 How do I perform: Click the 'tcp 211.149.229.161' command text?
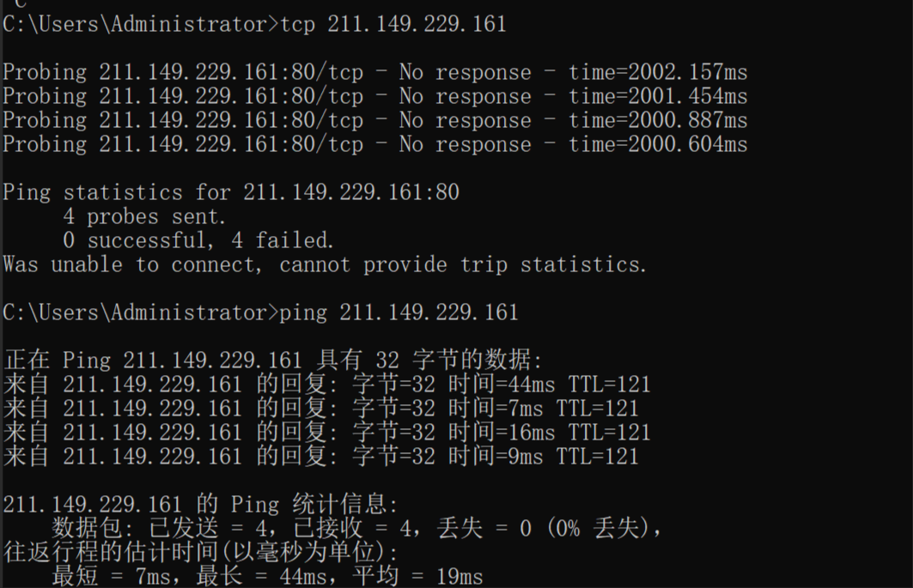(393, 24)
